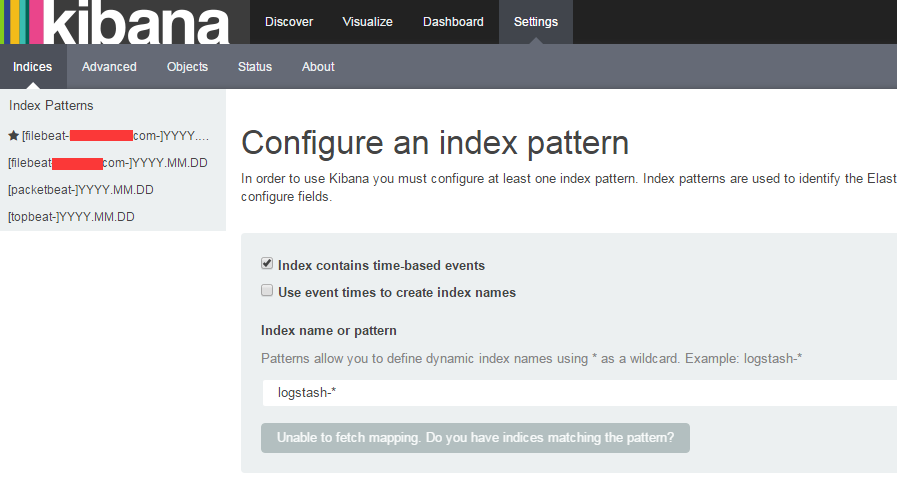The height and width of the screenshot is (489, 897).
Task: Click the index name input showing logstash-*
Action: pos(579,393)
